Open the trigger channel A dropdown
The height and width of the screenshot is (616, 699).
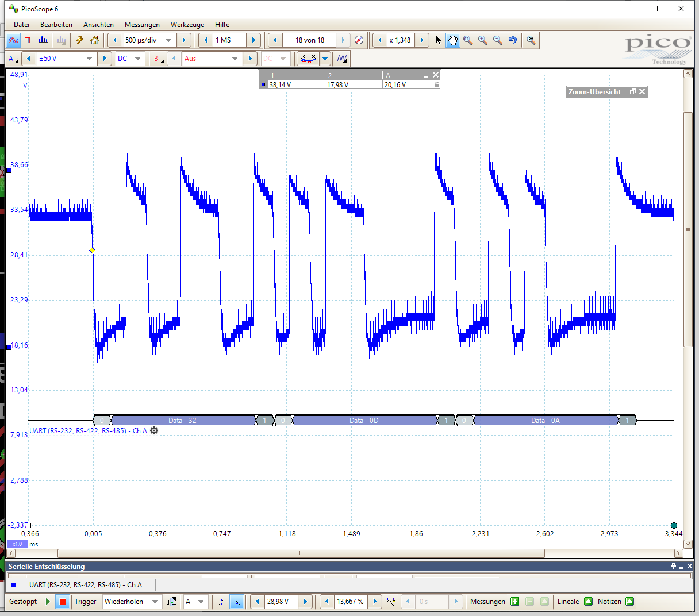pyautogui.click(x=201, y=602)
